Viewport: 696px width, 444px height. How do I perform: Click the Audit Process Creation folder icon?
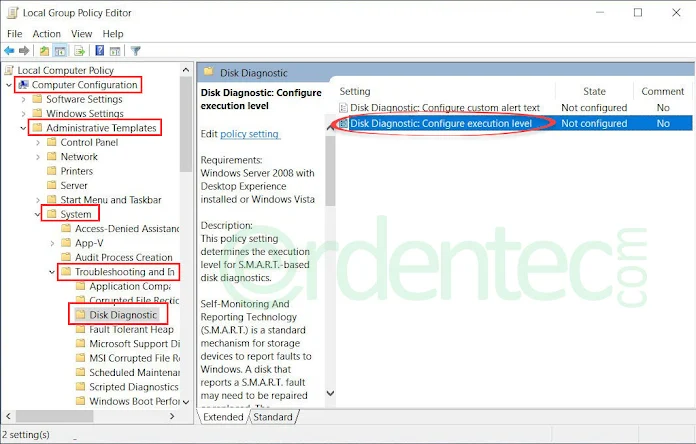coord(66,257)
